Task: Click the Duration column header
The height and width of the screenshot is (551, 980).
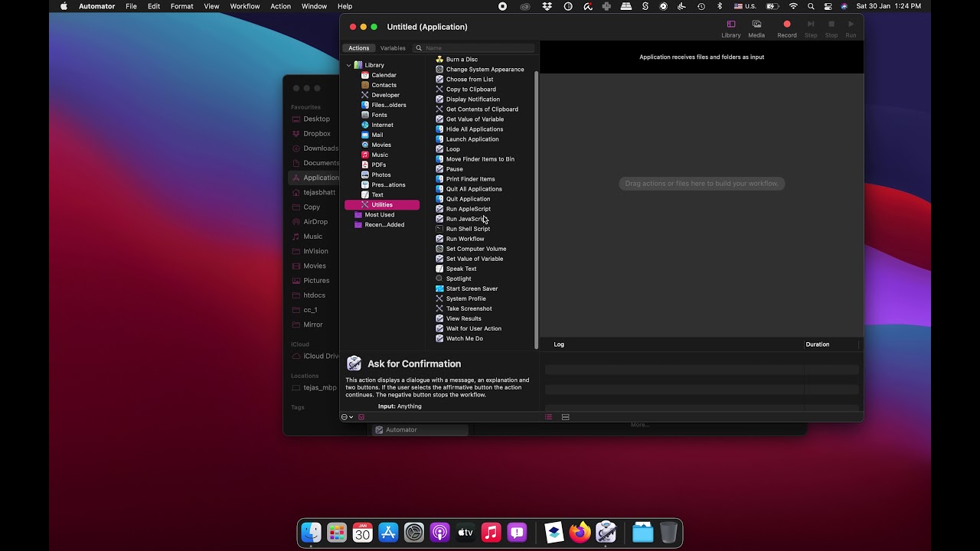Action: (x=817, y=344)
